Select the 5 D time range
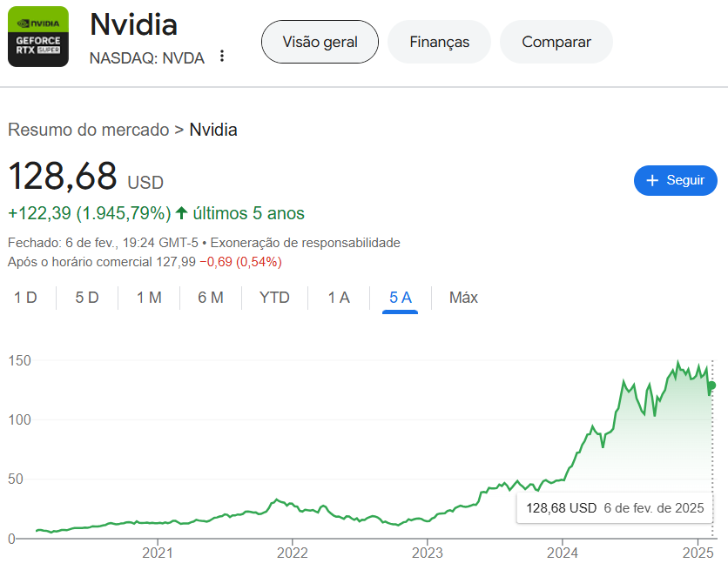This screenshot has width=728, height=570. click(x=87, y=298)
